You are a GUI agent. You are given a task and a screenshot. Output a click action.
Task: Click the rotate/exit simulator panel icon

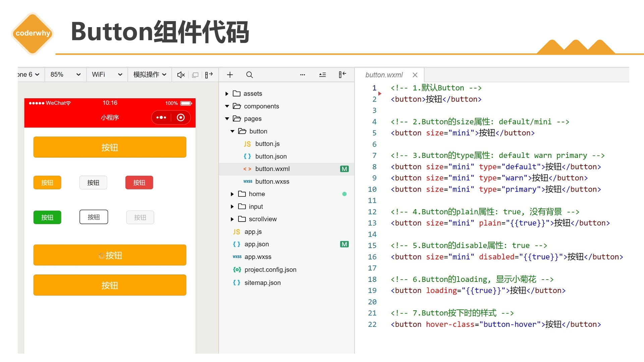pos(209,75)
